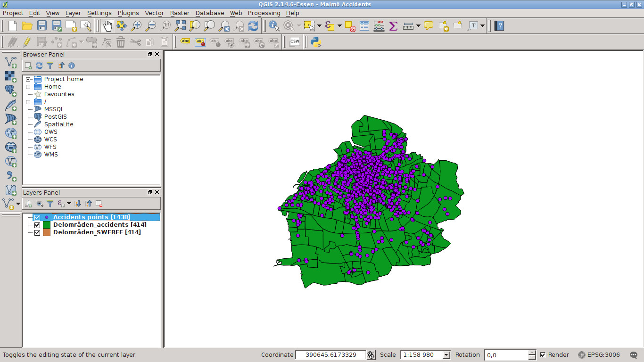Open the measure tool dropdown arrow
The image size is (644, 362).
[418, 26]
